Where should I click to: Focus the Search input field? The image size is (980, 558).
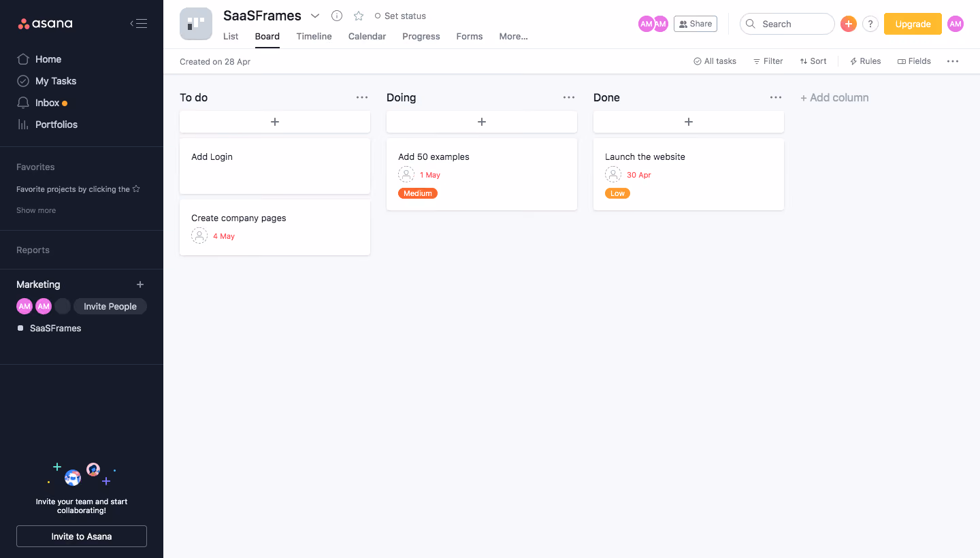787,24
